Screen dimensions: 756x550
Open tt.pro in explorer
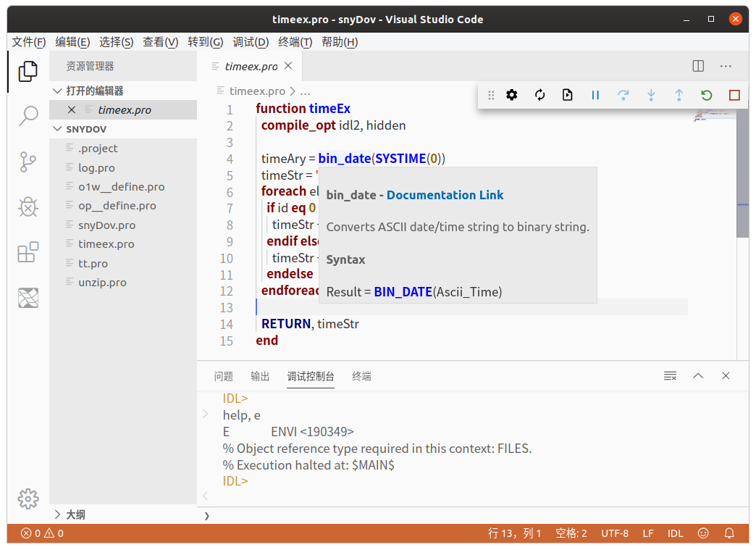pos(123,264)
